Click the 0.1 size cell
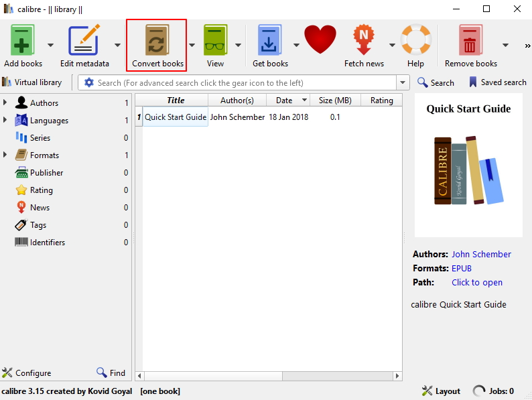 (335, 117)
